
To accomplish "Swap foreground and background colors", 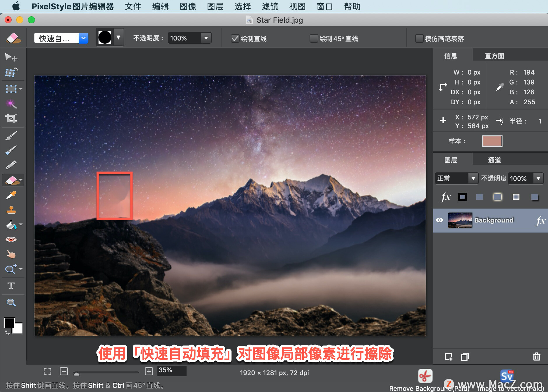I will [x=7, y=333].
